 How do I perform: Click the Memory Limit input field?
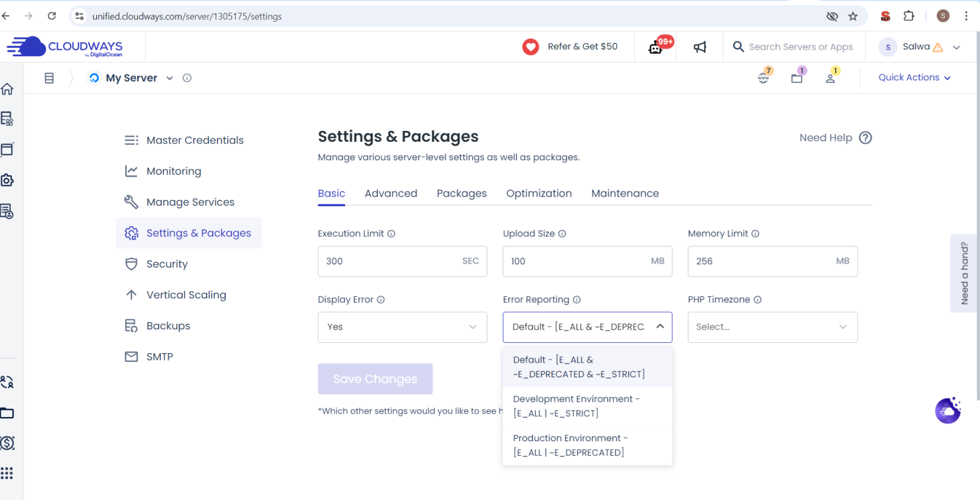[773, 261]
